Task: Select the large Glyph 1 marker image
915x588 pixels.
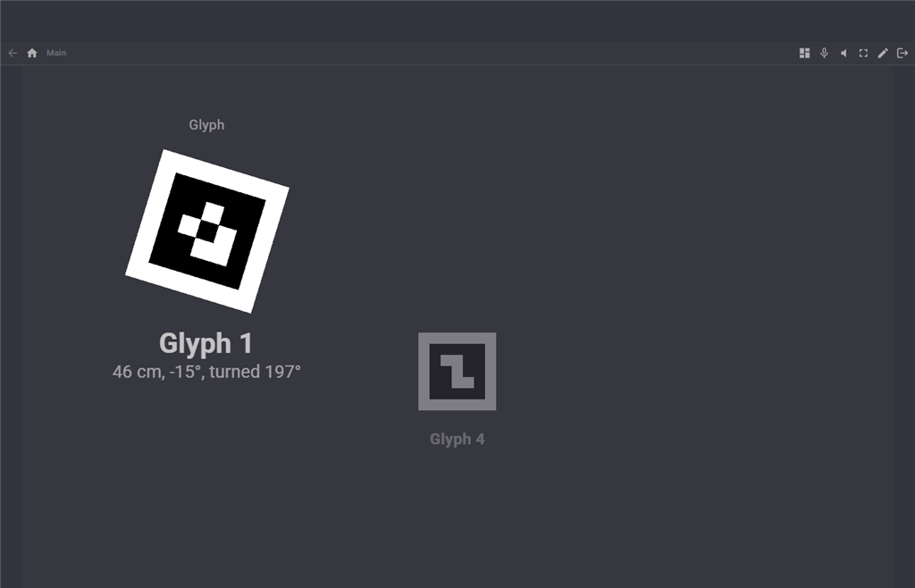Action: (207, 231)
